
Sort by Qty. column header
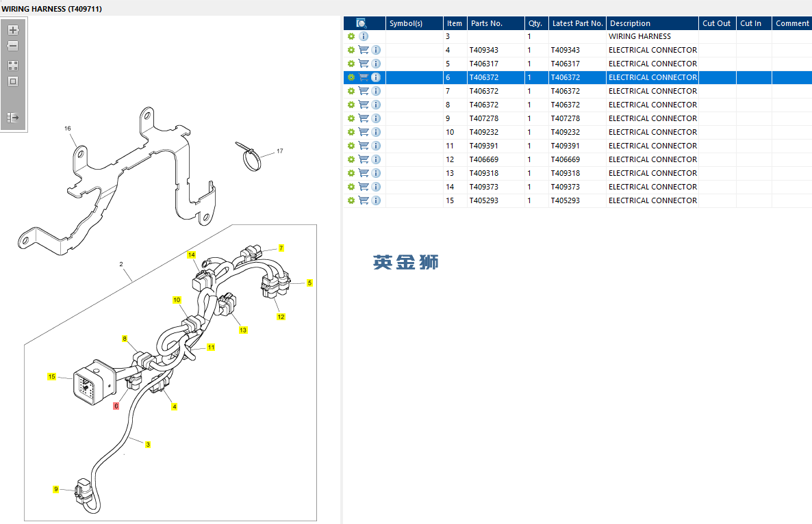coord(537,23)
